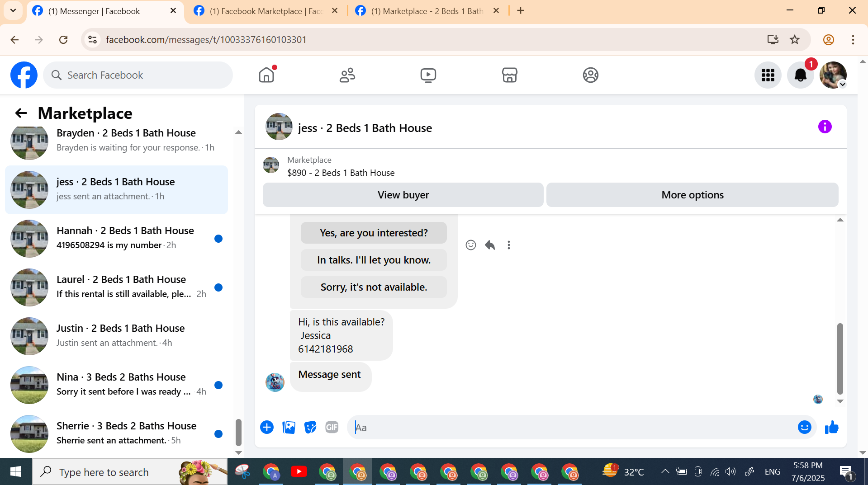React with the emoji icon on message
This screenshot has width=868, height=485.
471,245
